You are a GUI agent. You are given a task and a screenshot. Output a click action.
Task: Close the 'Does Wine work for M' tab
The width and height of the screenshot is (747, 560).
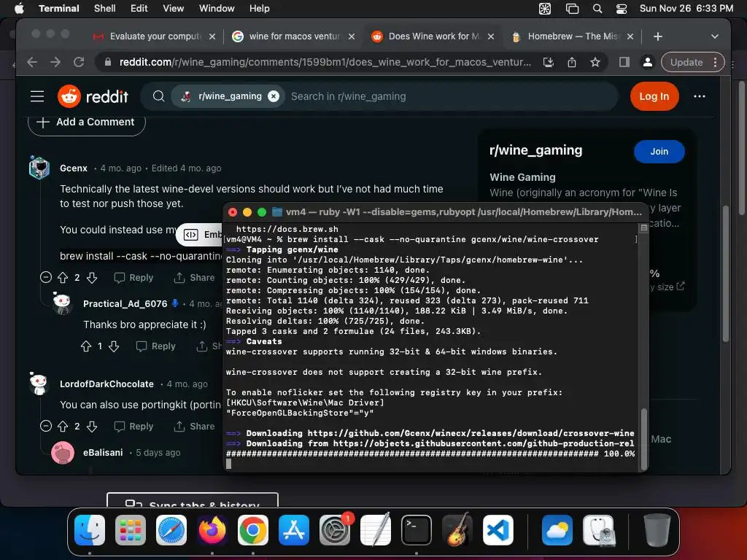pyautogui.click(x=491, y=36)
